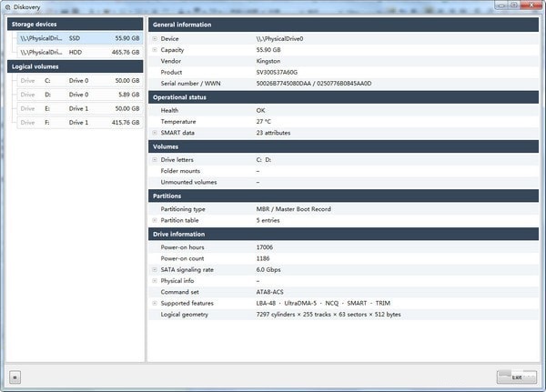Expand the SATA signaling rate row
Image resolution: width=546 pixels, height=392 pixels.
coord(155,269)
